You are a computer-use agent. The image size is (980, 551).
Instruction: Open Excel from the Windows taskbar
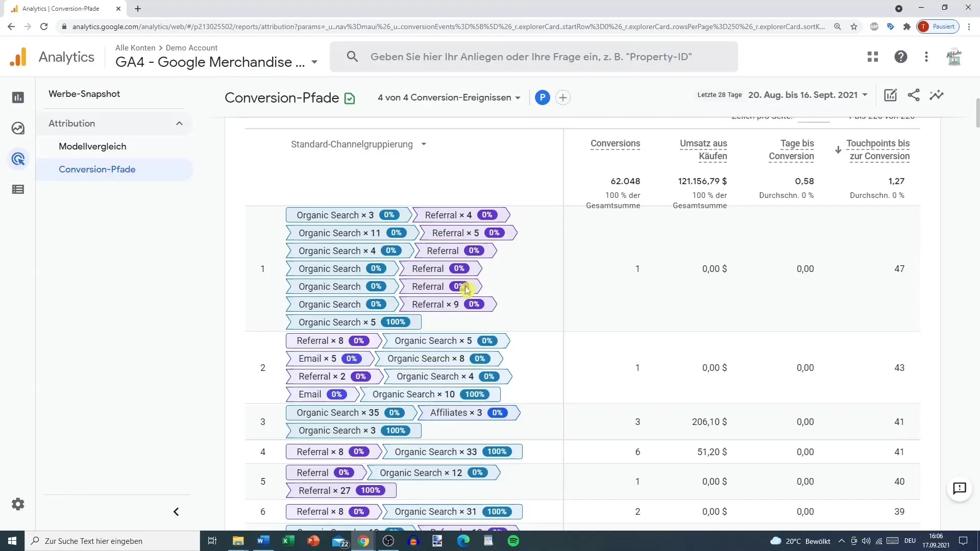[288, 541]
